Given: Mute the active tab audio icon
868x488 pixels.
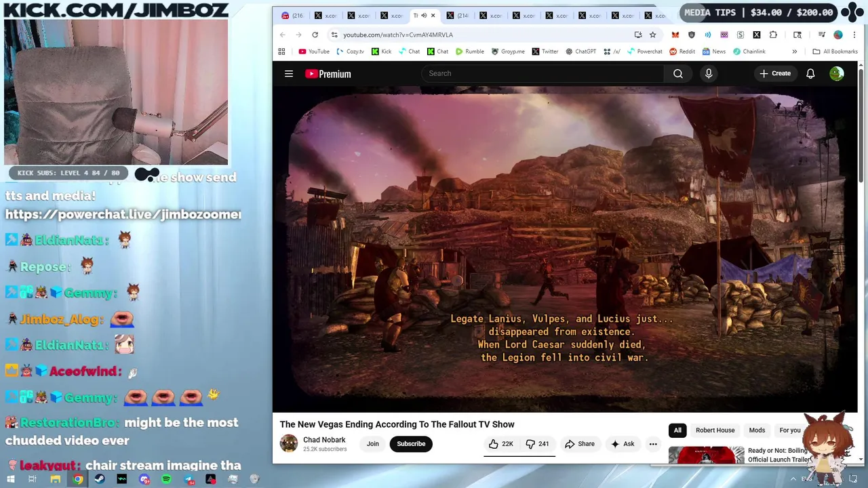Looking at the screenshot, I should click(x=424, y=16).
